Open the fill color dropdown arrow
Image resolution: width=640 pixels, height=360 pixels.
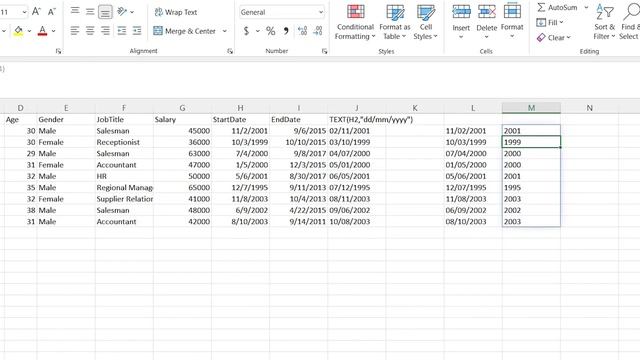pyautogui.click(x=29, y=31)
